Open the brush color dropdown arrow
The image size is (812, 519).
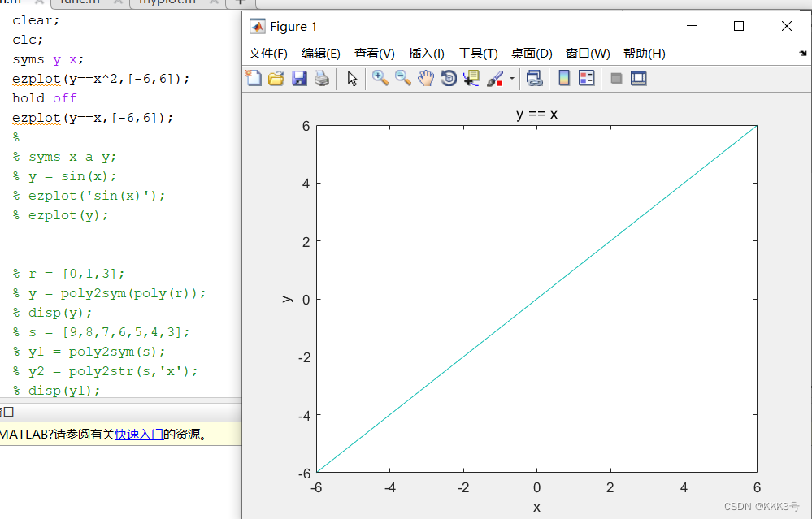point(511,79)
